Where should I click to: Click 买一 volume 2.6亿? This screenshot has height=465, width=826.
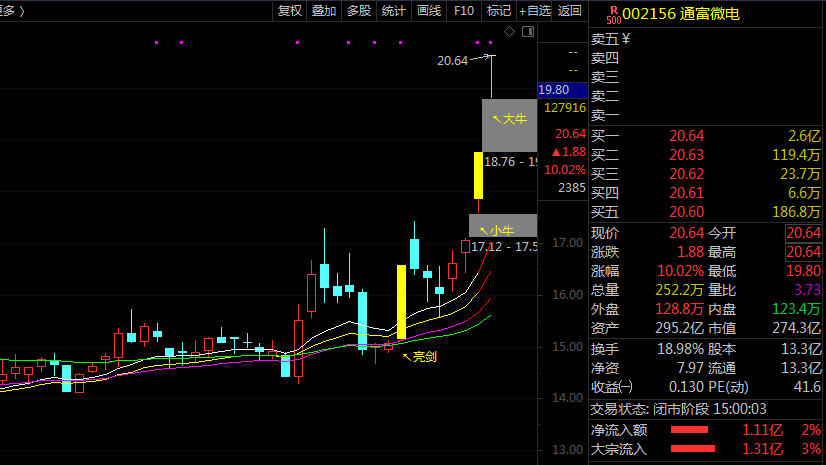click(804, 136)
